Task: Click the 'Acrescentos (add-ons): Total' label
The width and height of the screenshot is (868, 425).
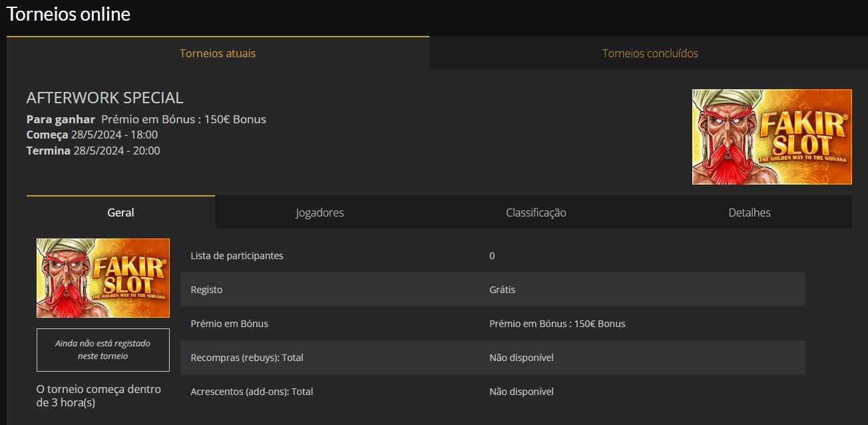Action: point(252,392)
